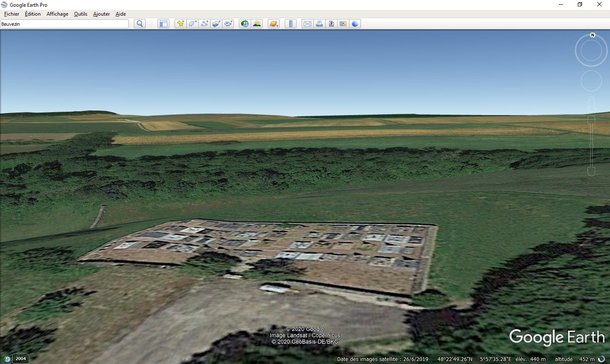Click the search magnifier button

(x=140, y=24)
